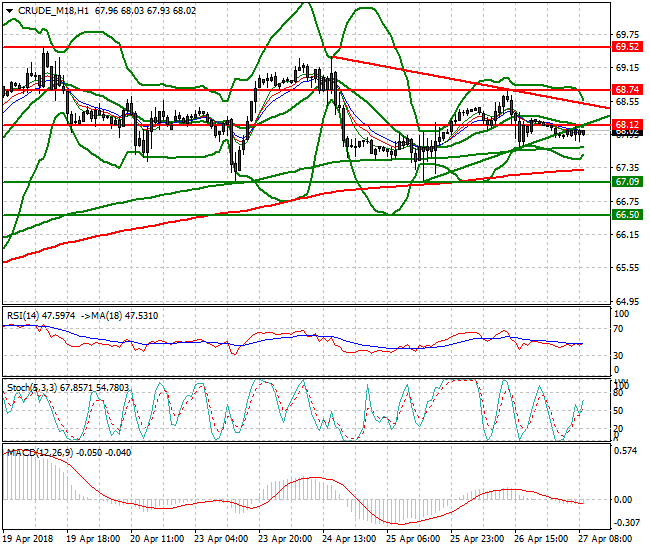Select the 67.35 price scale value
This screenshot has height=550, width=650.
628,168
